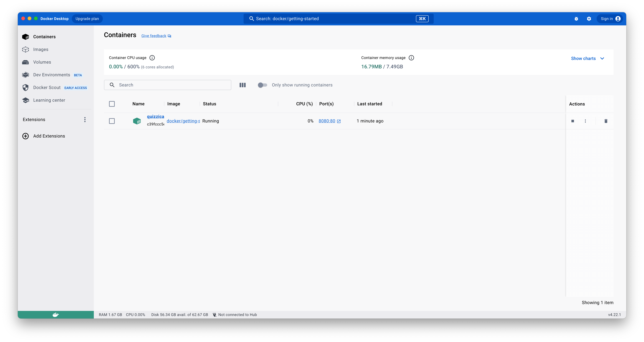Expand Show charts
Screen dimensions: 644x342
pos(587,58)
